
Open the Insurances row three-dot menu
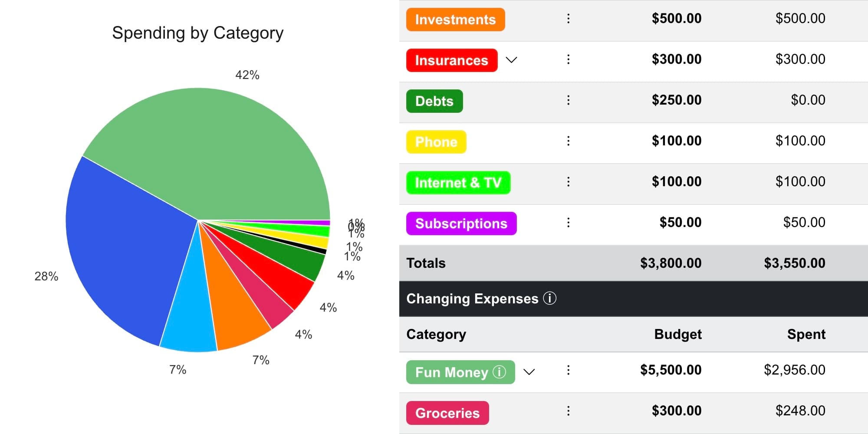568,59
